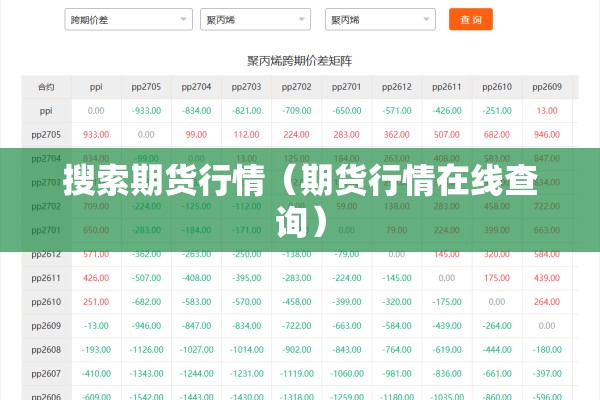This screenshot has width=600, height=400.
Task: Click the pp2701 column header
Action: [x=346, y=87]
